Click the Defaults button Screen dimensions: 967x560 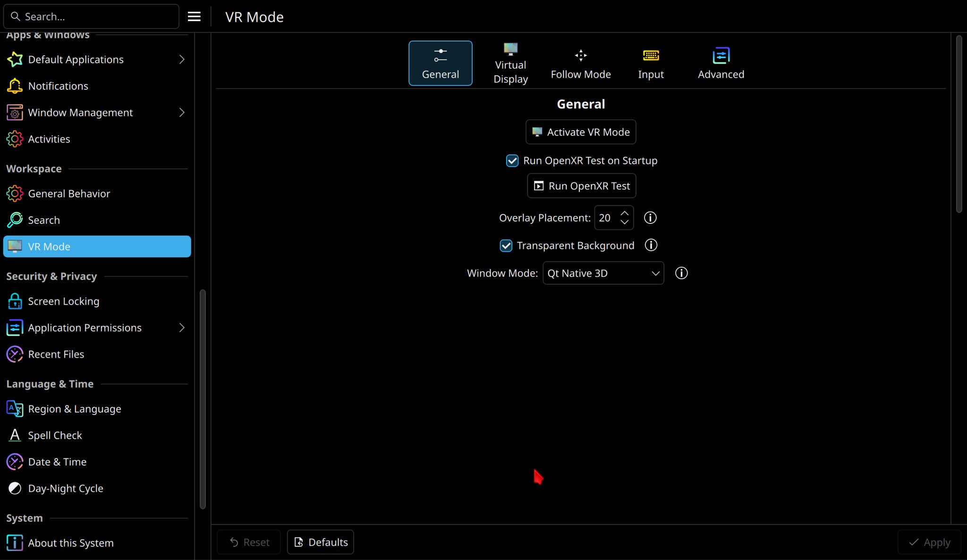(x=321, y=542)
